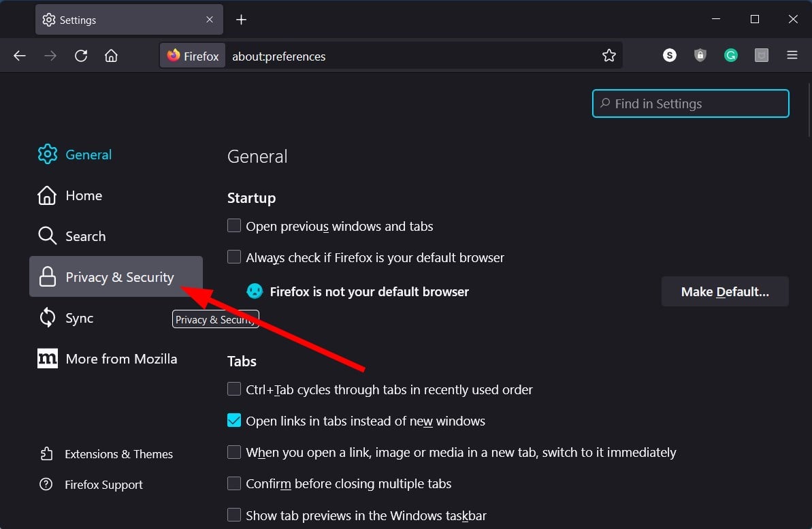
Task: Open the Firefox Support link
Action: [x=103, y=485]
